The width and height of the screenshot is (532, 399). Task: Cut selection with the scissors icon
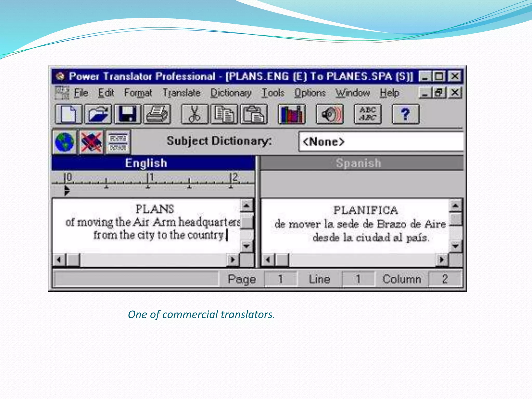tap(194, 114)
